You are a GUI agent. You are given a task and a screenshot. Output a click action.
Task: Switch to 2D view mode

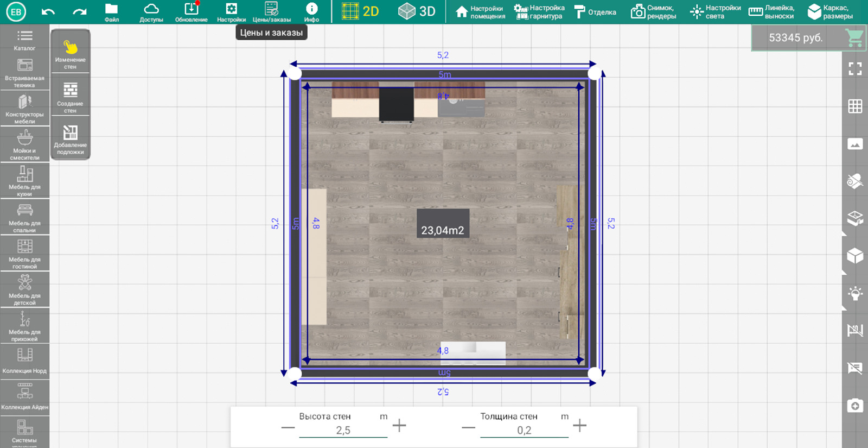[x=361, y=11]
